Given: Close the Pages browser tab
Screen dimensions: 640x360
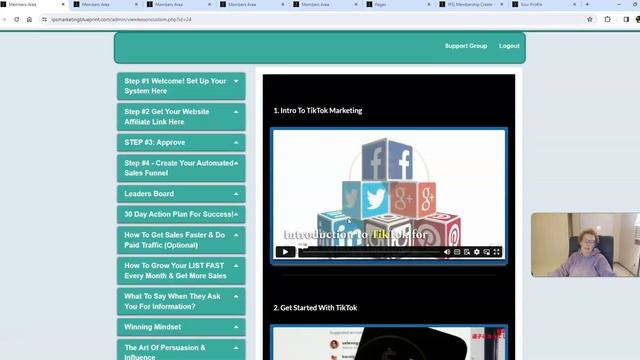Looking at the screenshot, I should click(429, 4).
